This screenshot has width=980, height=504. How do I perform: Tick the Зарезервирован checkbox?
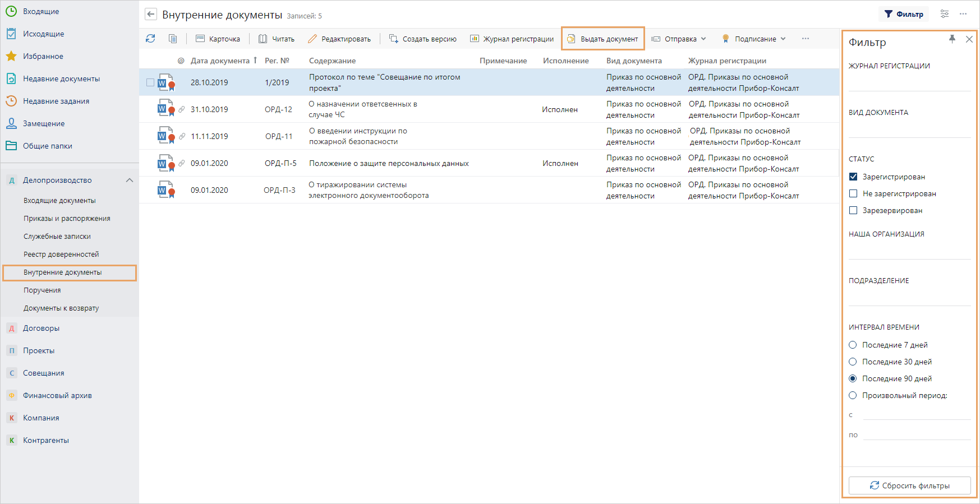pyautogui.click(x=853, y=210)
